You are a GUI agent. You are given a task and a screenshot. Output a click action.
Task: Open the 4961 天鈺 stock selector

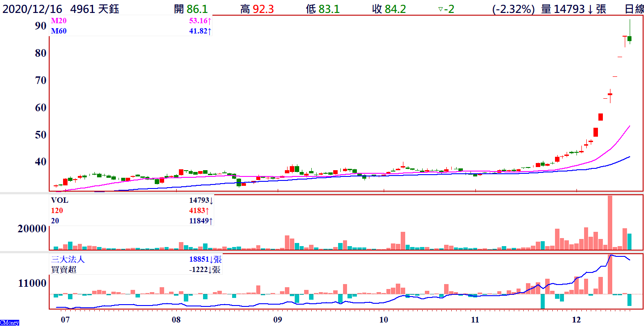pos(95,9)
